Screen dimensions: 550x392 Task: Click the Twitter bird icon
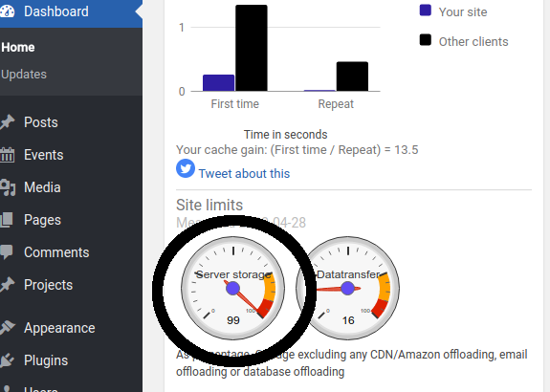tap(186, 168)
